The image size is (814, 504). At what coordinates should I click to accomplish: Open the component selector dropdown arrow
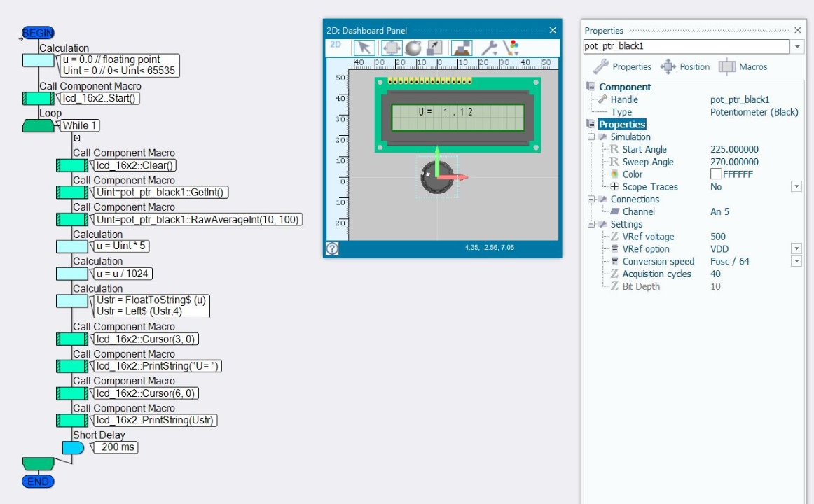click(797, 47)
